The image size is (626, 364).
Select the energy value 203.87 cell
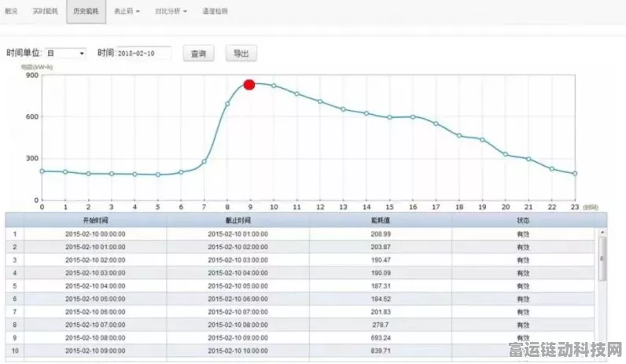click(381, 247)
